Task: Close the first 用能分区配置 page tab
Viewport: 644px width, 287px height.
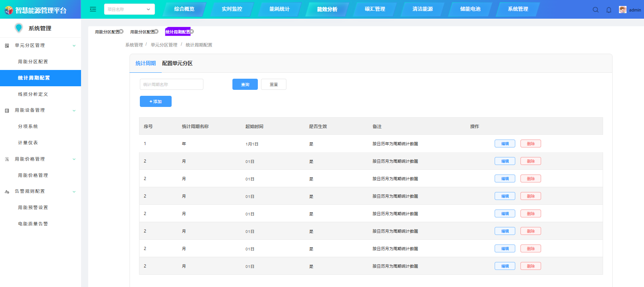Action: 122,31
